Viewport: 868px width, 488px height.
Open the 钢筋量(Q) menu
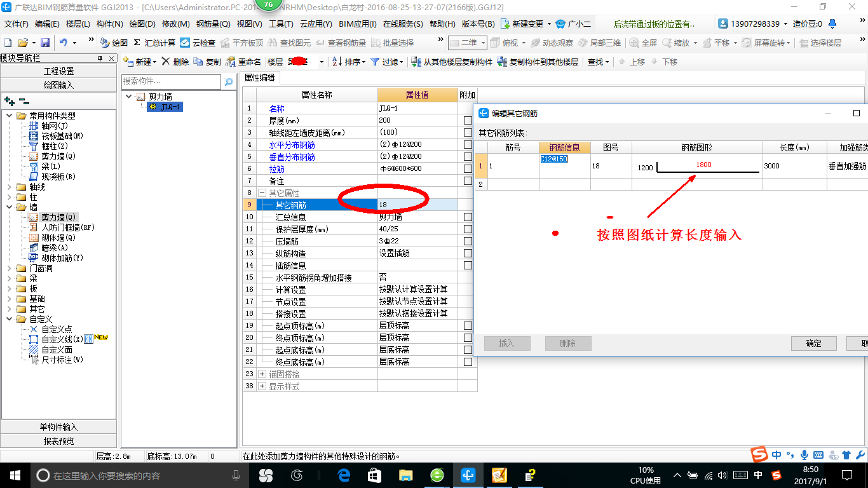point(213,24)
